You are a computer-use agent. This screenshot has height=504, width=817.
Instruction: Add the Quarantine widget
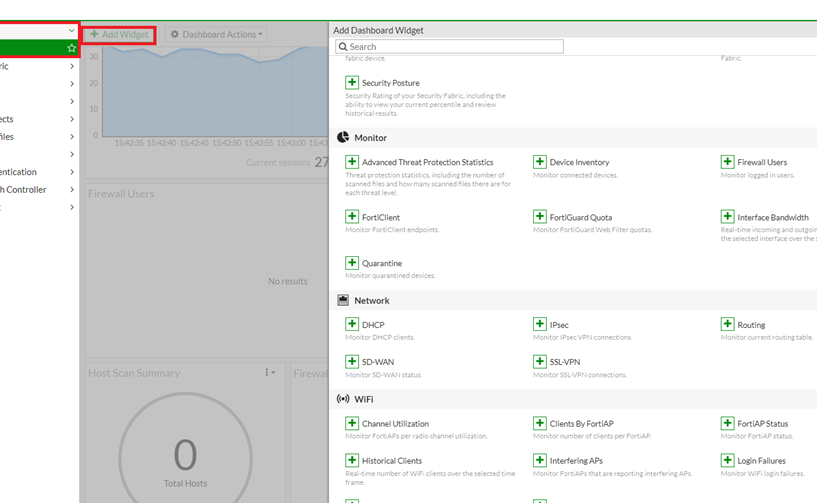(352, 263)
